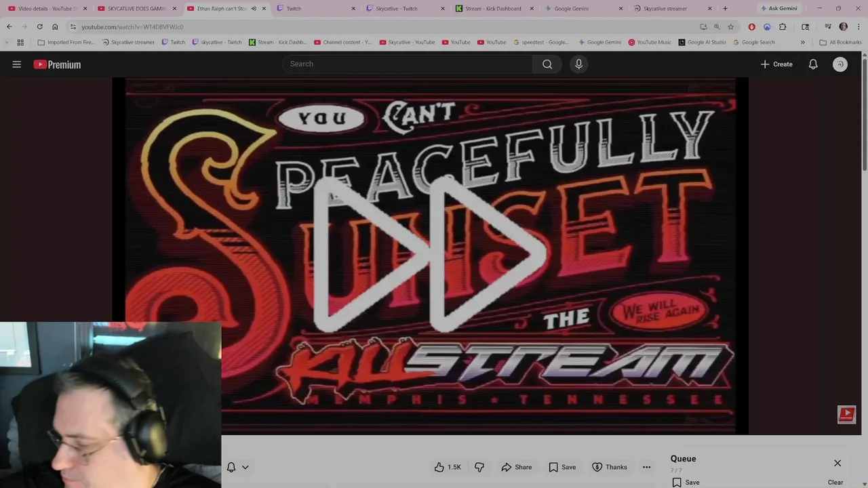Bookmark this page with star icon

730,26
